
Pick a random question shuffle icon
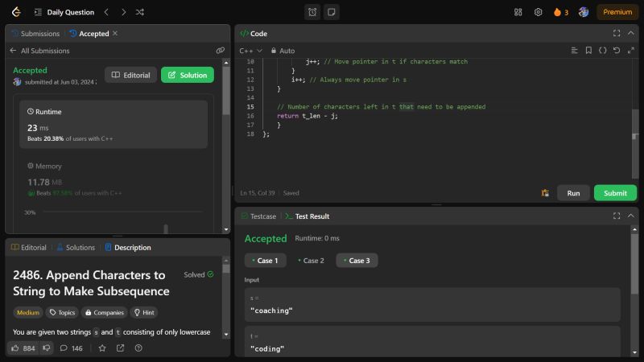coord(139,12)
